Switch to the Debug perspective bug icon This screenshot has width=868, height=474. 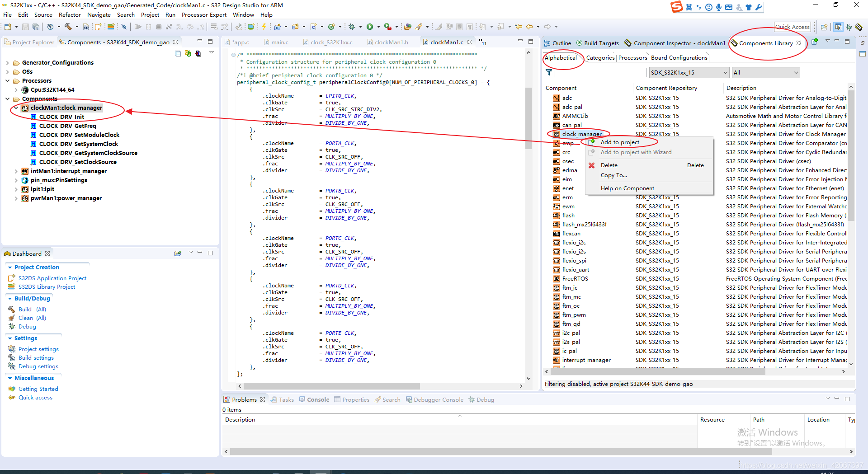tap(849, 27)
